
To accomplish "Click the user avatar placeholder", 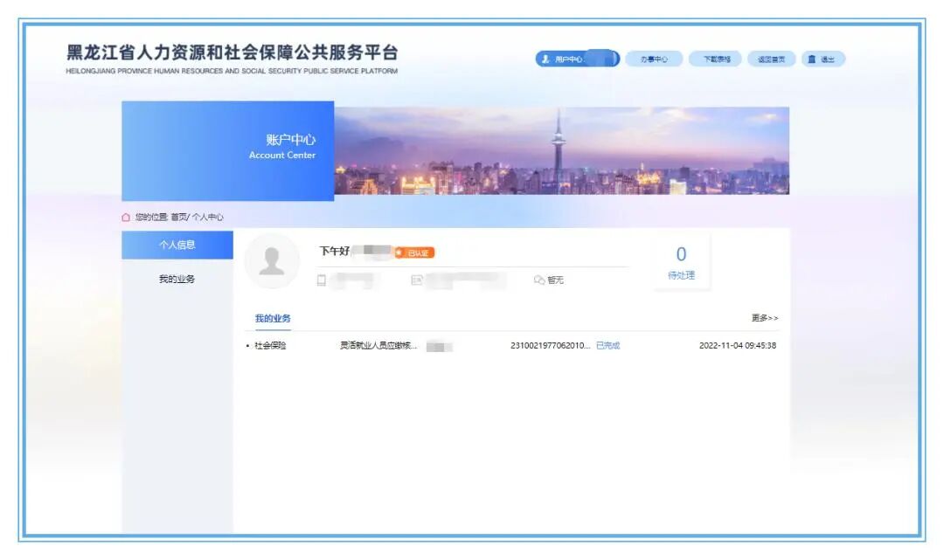I will 272,262.
